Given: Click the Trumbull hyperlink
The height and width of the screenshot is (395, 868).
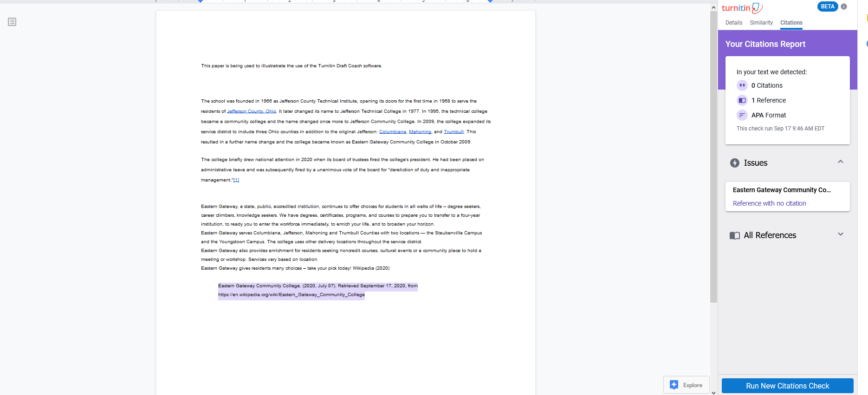Looking at the screenshot, I should coord(453,132).
